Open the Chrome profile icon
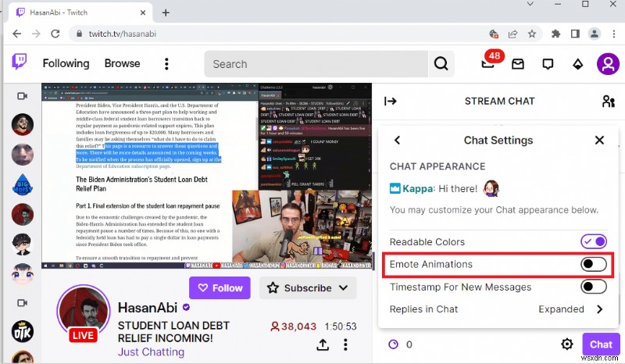 tap(594, 34)
